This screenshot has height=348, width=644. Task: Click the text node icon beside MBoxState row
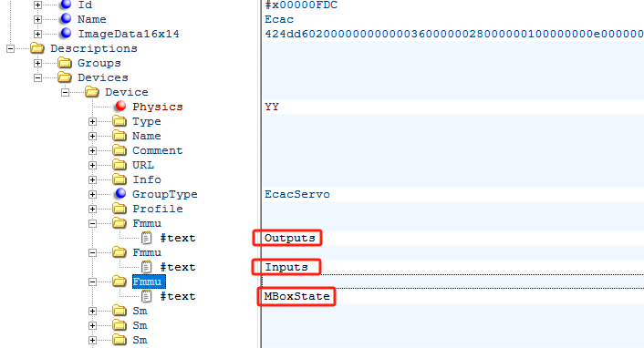click(147, 296)
